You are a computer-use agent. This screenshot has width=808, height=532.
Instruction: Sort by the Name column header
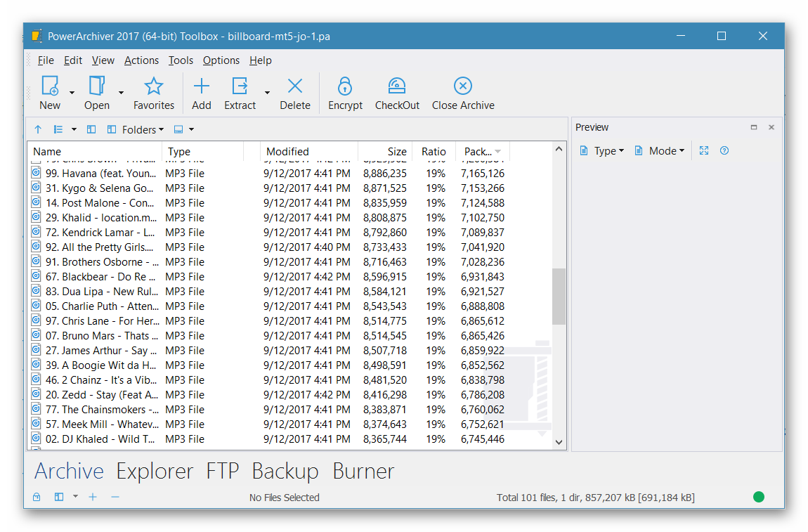tap(96, 152)
